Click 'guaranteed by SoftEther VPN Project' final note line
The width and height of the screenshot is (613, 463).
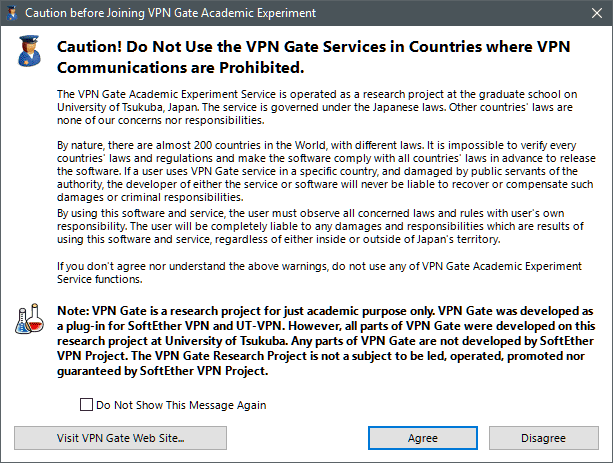(163, 371)
